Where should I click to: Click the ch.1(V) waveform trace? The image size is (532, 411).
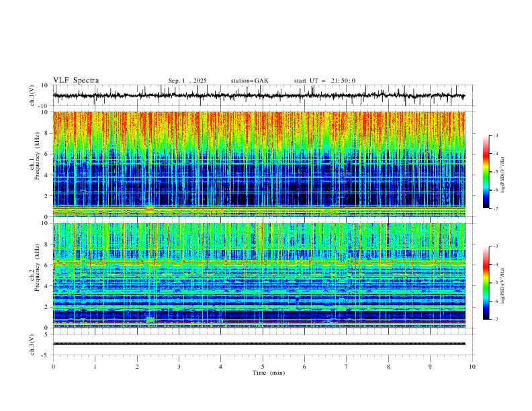tap(259, 95)
